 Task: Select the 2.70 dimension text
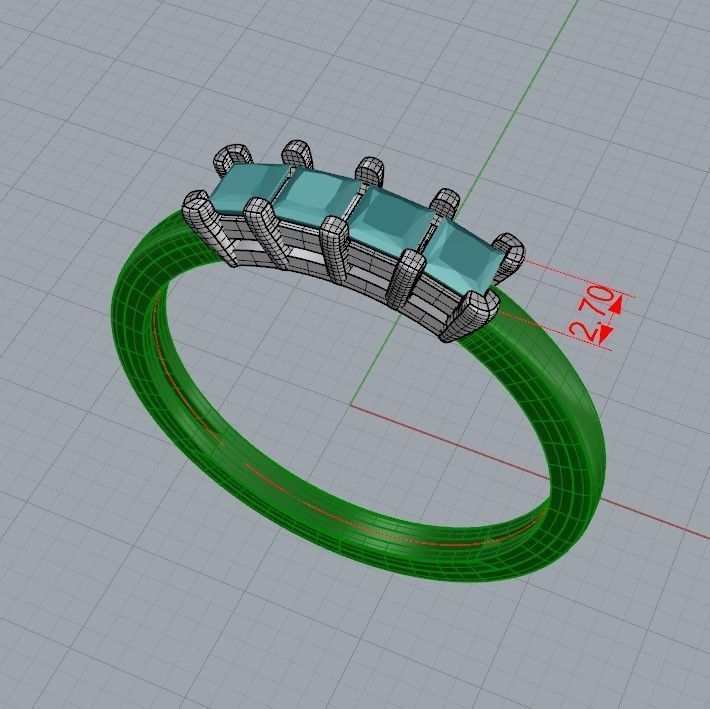(593, 314)
